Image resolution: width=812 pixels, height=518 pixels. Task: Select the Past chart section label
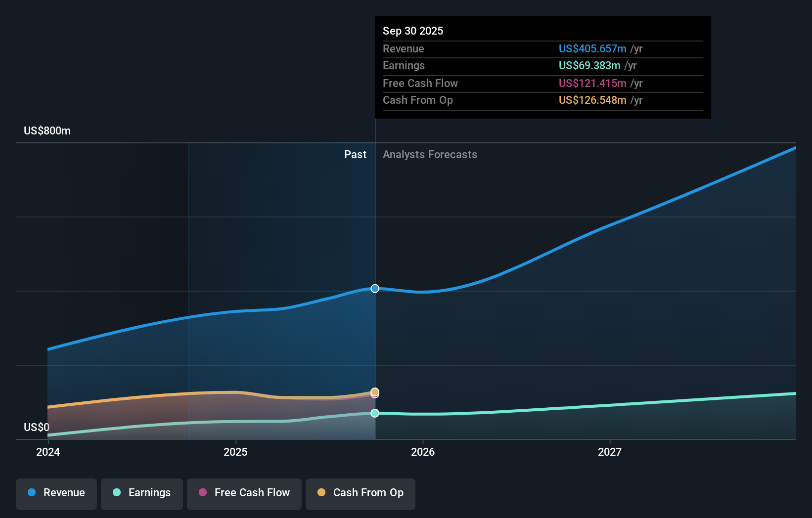pos(356,154)
